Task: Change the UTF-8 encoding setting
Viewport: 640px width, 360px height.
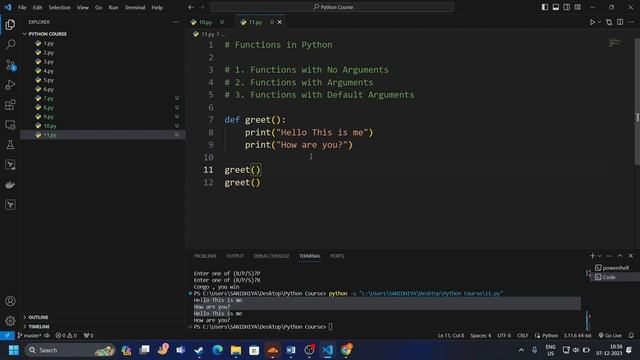Action: [504, 336]
